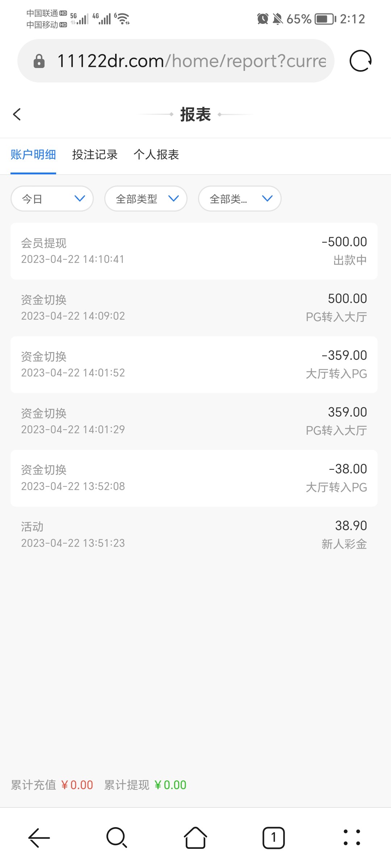
Task: Expand the truncated 全部类... dropdown
Action: [x=240, y=199]
